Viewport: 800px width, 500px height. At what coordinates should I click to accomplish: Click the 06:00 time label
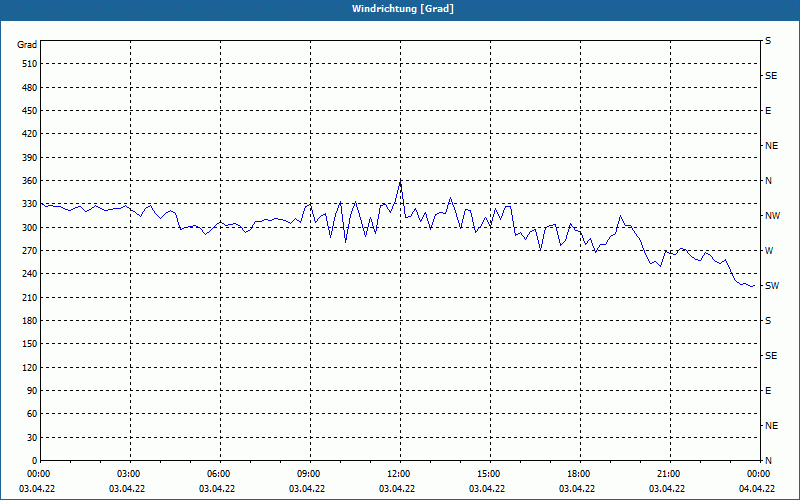[219, 474]
